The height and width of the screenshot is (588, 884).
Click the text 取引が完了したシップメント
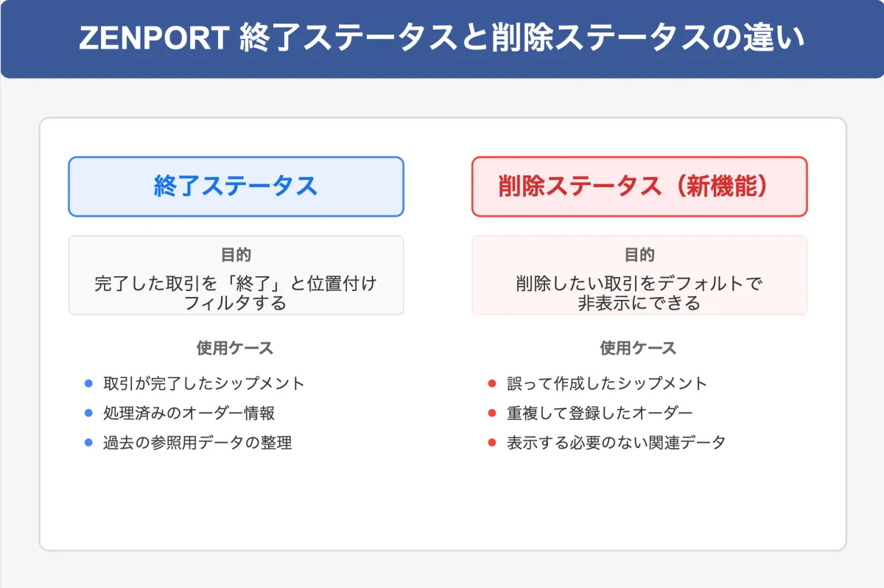coord(204,383)
